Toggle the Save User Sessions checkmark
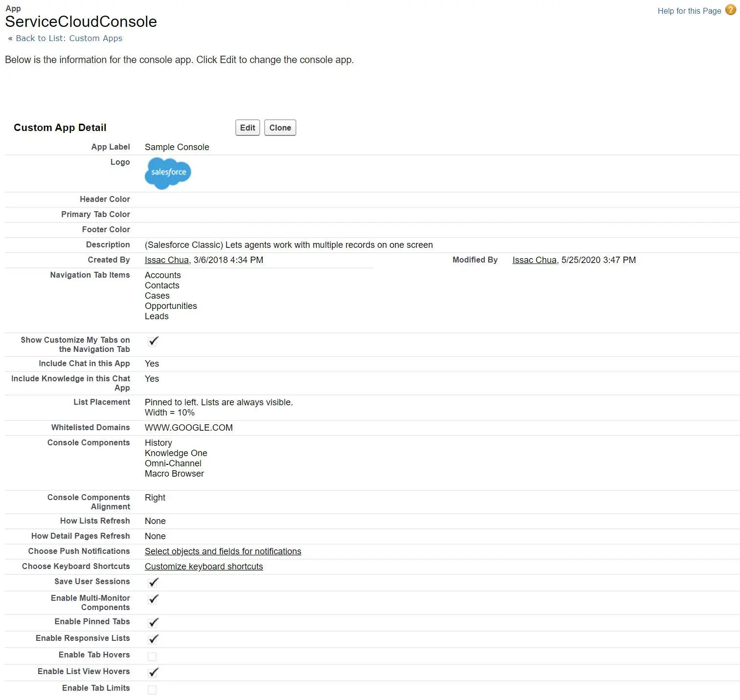 (x=153, y=582)
